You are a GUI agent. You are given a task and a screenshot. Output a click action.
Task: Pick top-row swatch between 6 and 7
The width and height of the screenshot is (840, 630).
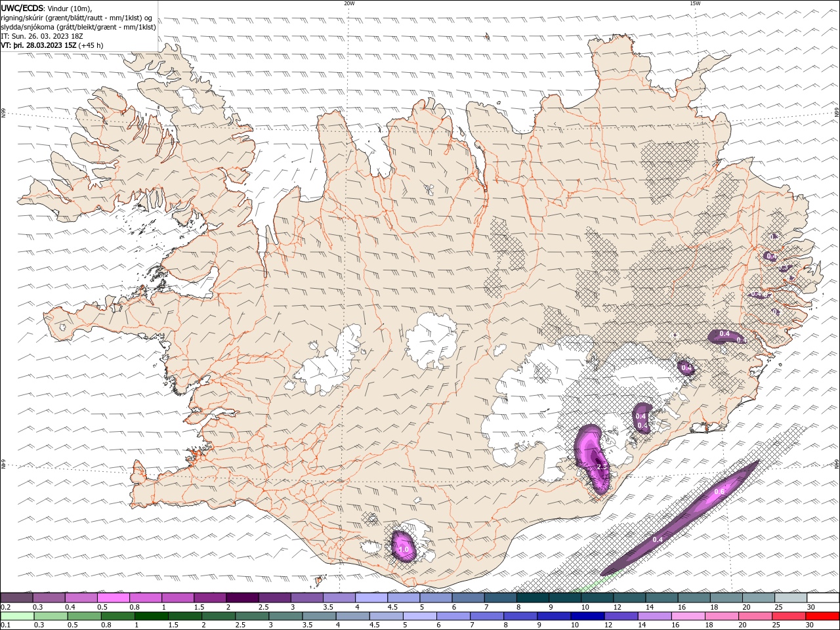[x=468, y=597]
